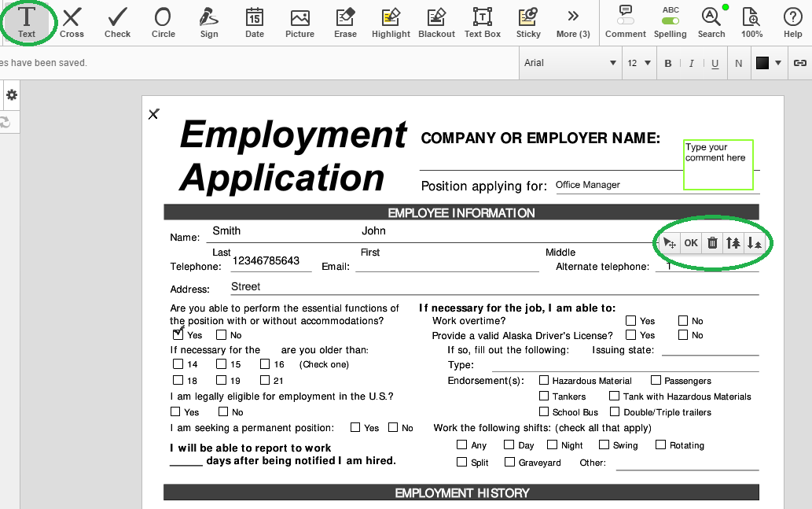Click the days after notified blank
812x509 pixels.
click(186, 461)
